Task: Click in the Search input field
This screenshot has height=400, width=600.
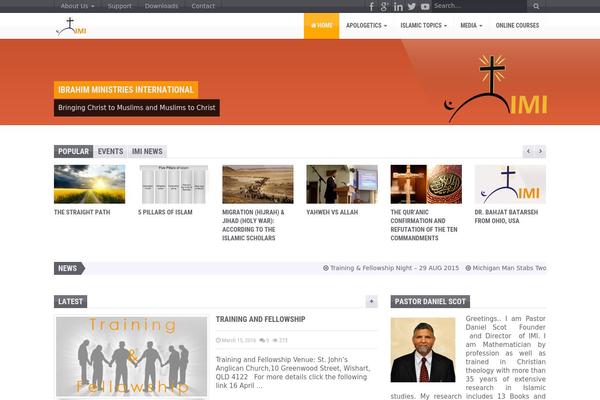Action: click(479, 6)
